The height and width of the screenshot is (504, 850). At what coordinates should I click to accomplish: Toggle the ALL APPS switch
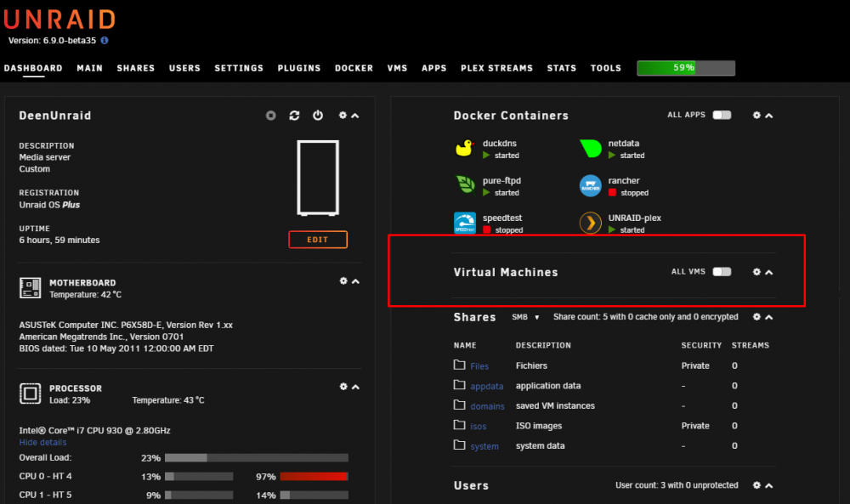[x=722, y=115]
